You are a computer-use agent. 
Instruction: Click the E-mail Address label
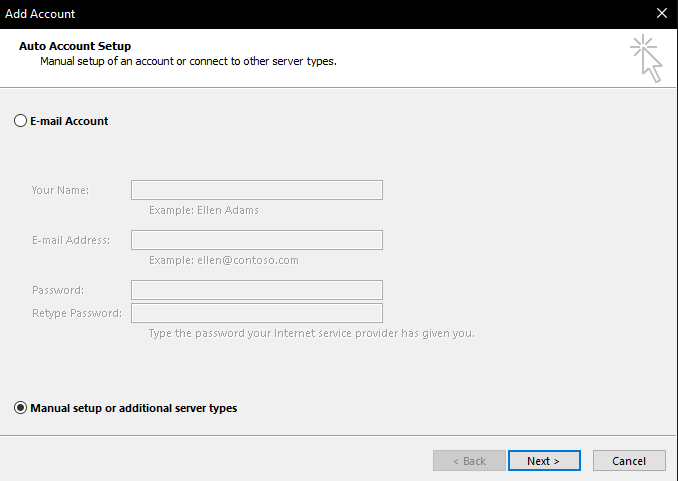[71, 240]
